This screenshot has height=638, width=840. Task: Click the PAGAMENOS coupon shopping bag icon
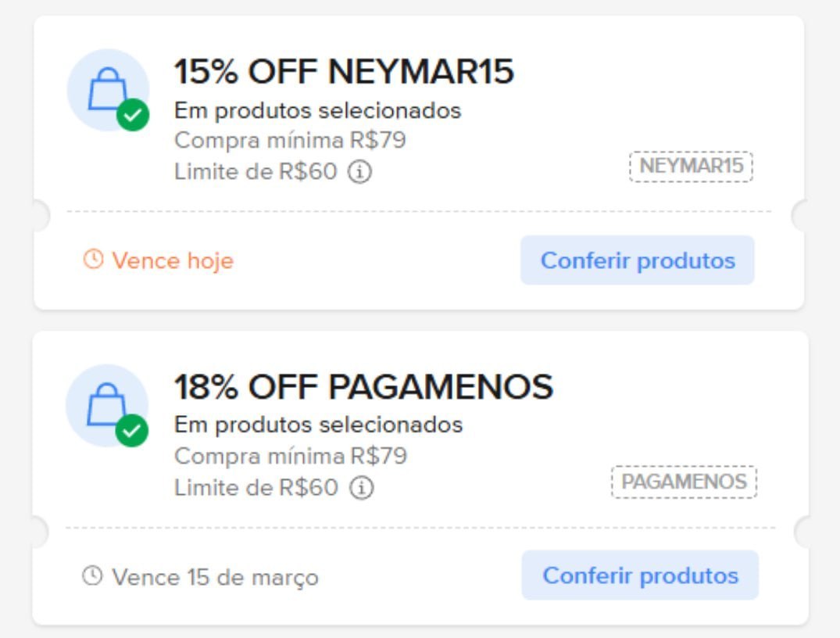click(x=105, y=403)
